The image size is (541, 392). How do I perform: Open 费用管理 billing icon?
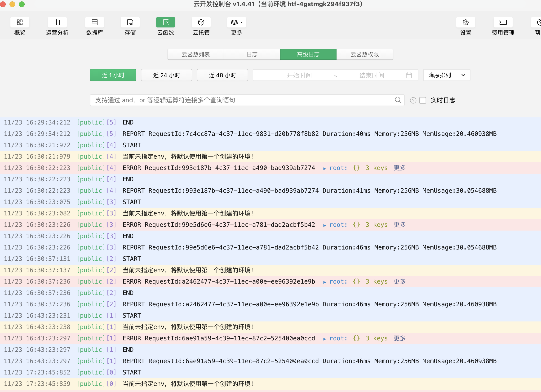(503, 22)
